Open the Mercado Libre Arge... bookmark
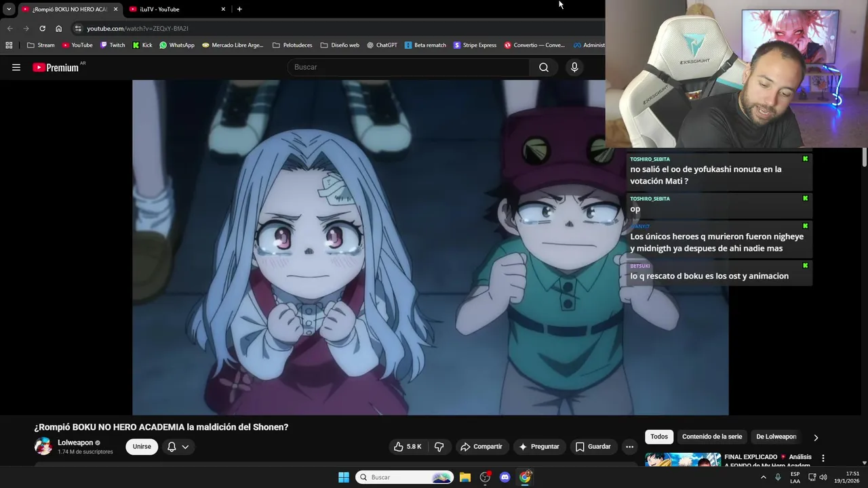This screenshot has height=488, width=868. coord(233,45)
